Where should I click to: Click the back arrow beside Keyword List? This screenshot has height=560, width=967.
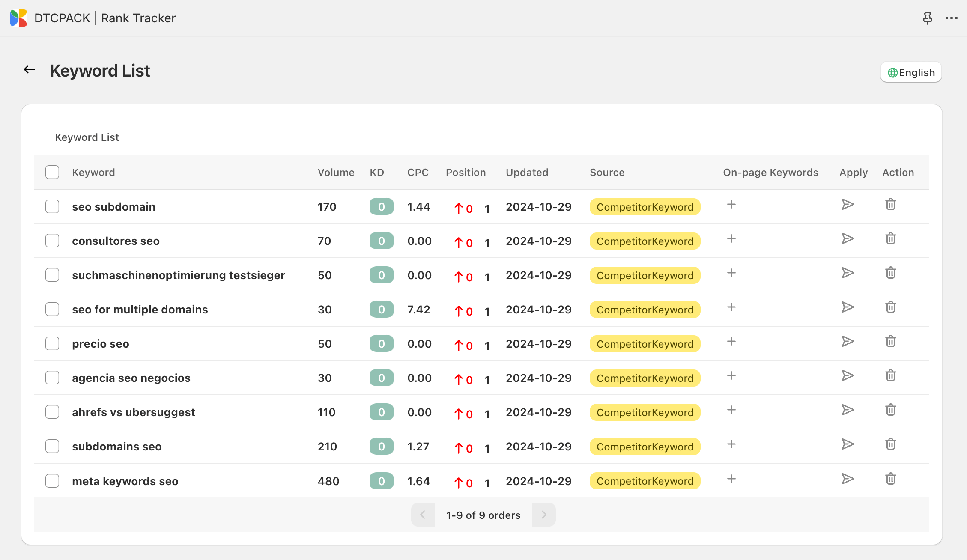coord(29,70)
